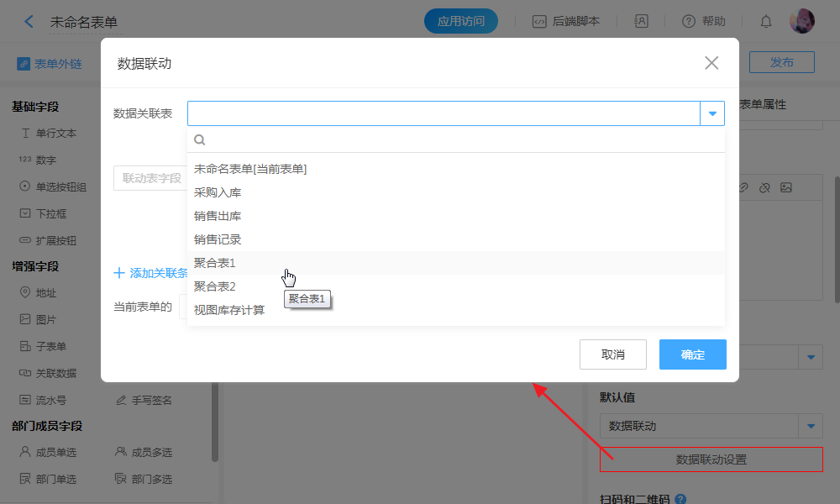Screen dimensions: 840x504
Task: Open 后端脚本 backend script
Action: (x=567, y=22)
